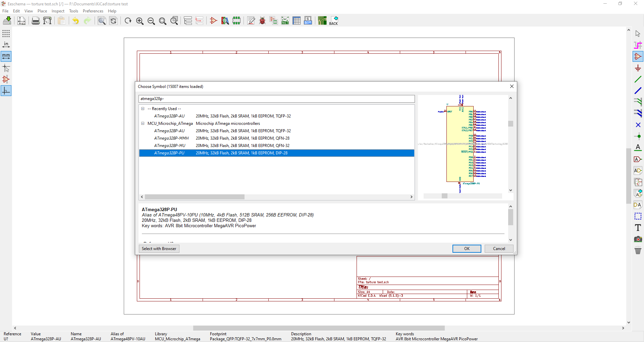Run the electrical rules checker bug icon
Screen dimensions: 644x342
262,21
